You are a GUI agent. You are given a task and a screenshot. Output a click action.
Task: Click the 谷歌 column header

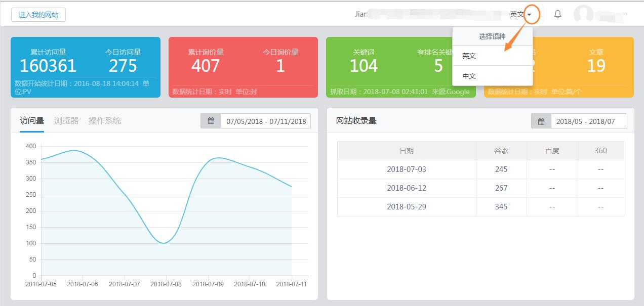coord(501,151)
